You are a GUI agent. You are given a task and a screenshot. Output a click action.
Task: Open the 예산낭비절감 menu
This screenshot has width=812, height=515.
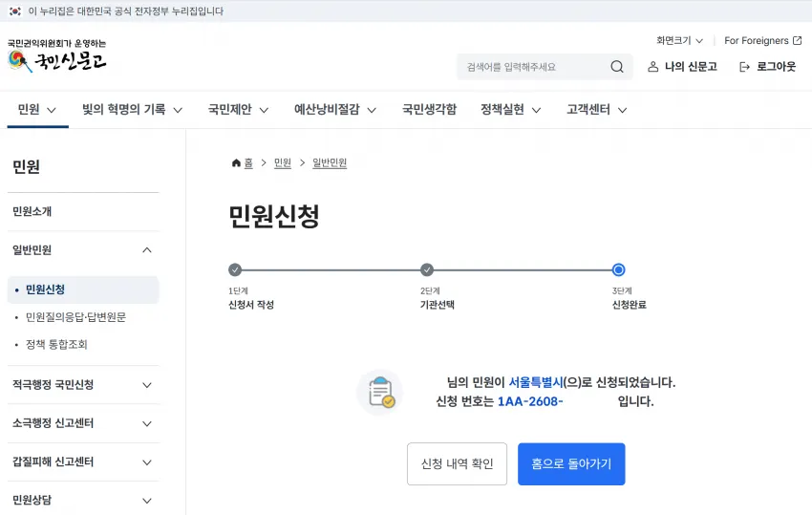[x=335, y=109]
